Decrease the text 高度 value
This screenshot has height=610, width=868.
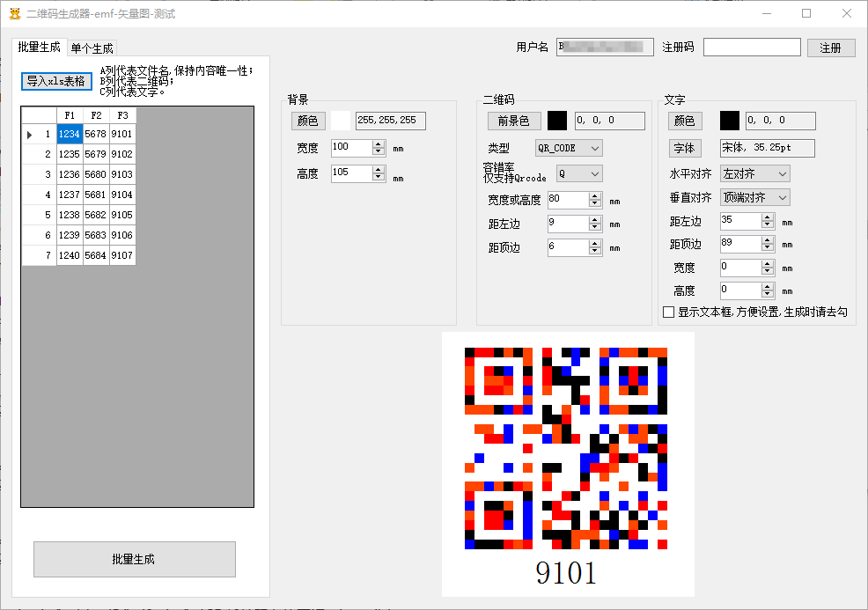point(768,294)
